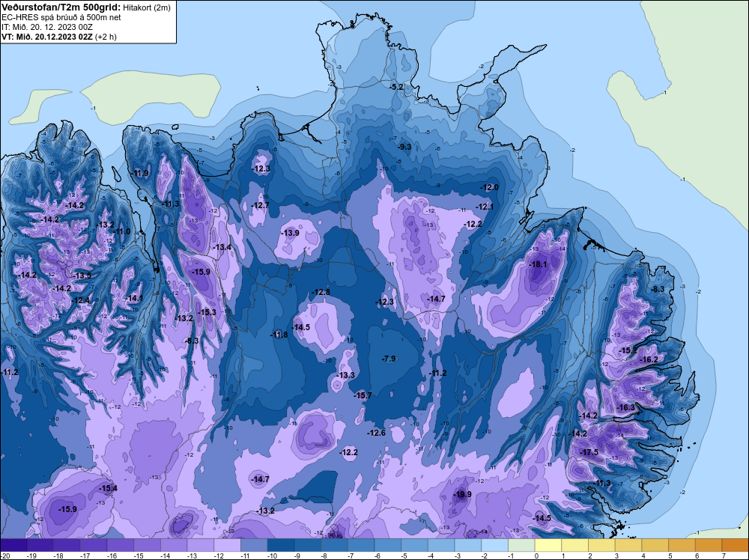Click the -17.5 temperature value
This screenshot has height=560, width=749.
(589, 452)
